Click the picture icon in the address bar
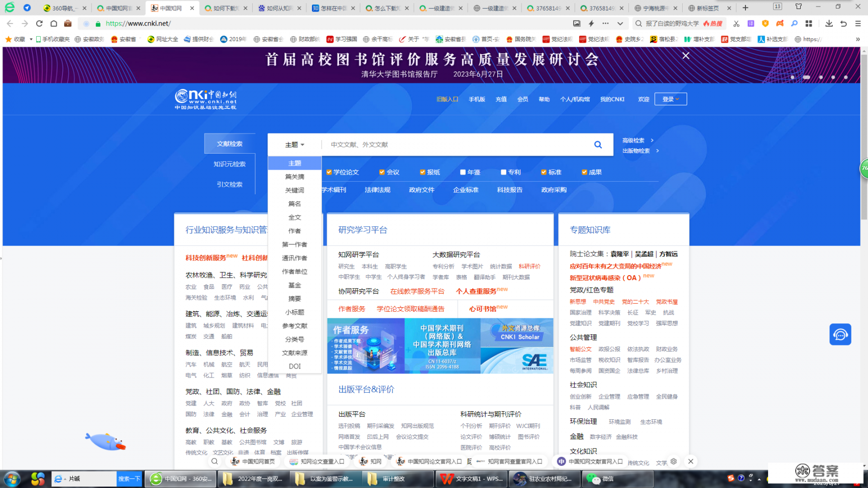 (x=577, y=24)
